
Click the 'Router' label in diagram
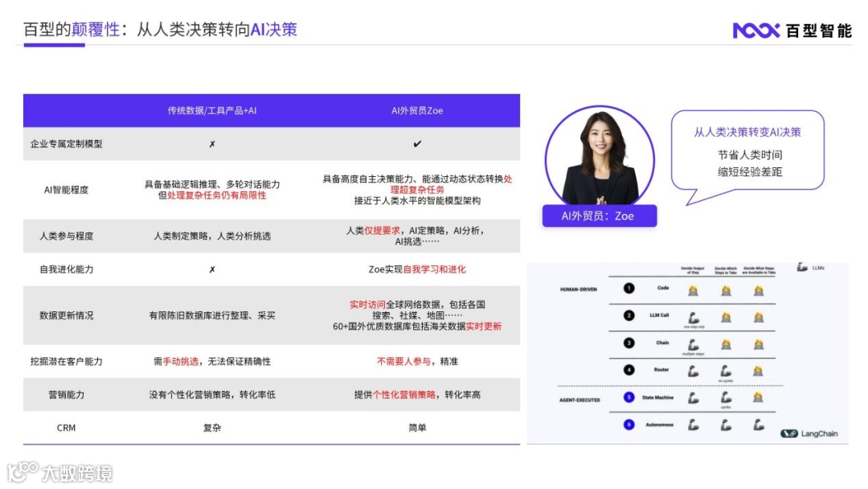(x=661, y=369)
